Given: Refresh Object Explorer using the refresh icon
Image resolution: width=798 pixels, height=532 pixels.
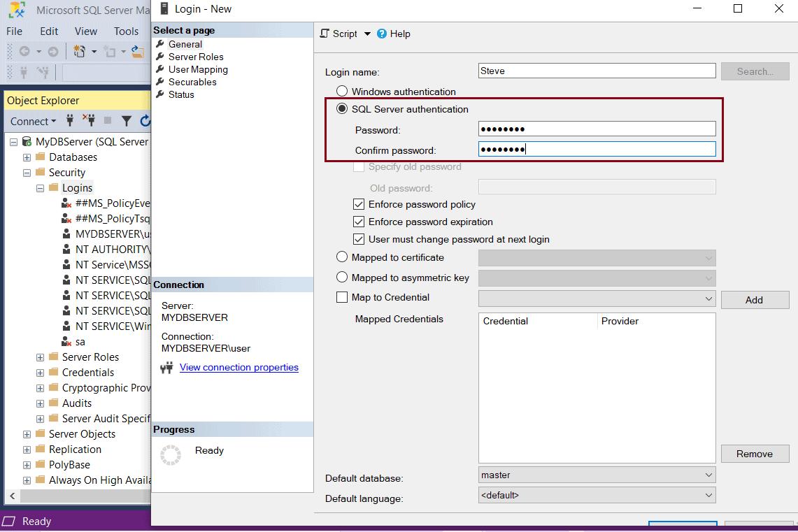Looking at the screenshot, I should (x=145, y=121).
